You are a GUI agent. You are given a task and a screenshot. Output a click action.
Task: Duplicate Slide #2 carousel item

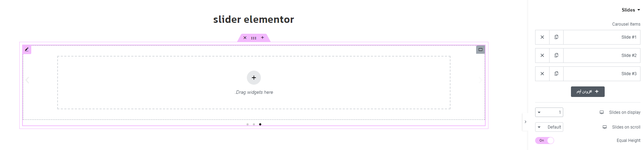click(x=556, y=56)
